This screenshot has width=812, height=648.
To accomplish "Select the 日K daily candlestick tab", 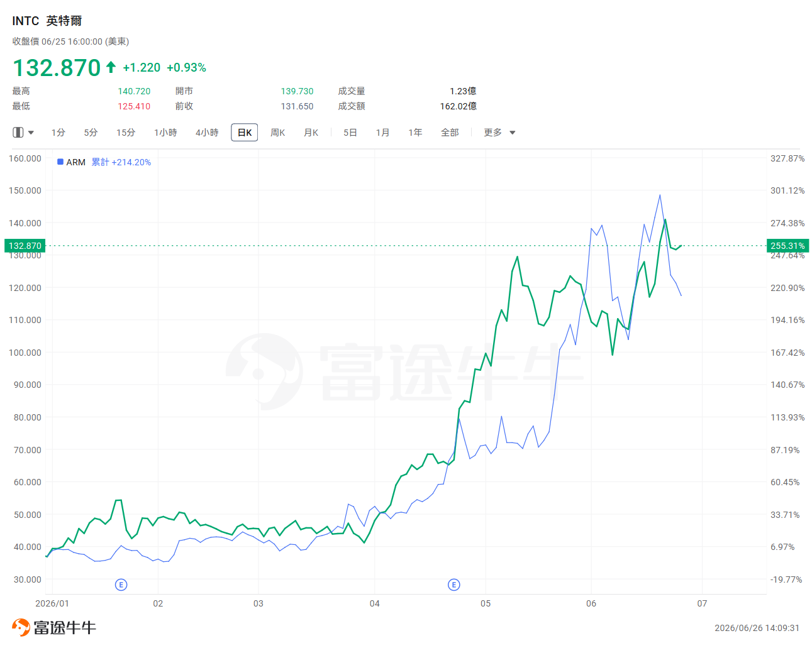I will tap(245, 133).
